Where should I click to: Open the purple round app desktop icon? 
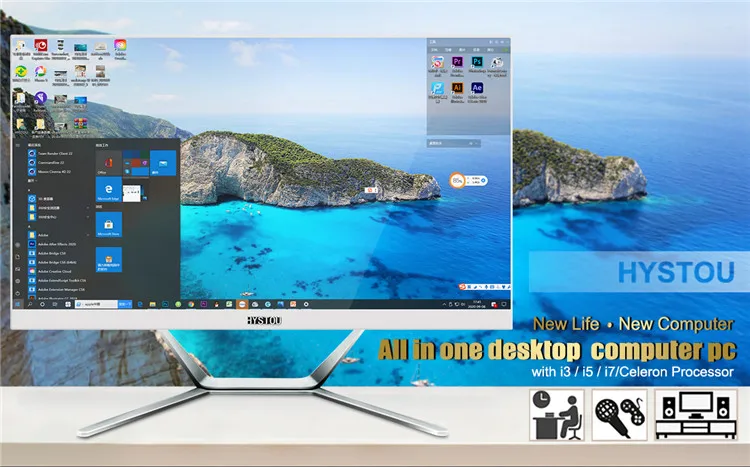[41, 99]
